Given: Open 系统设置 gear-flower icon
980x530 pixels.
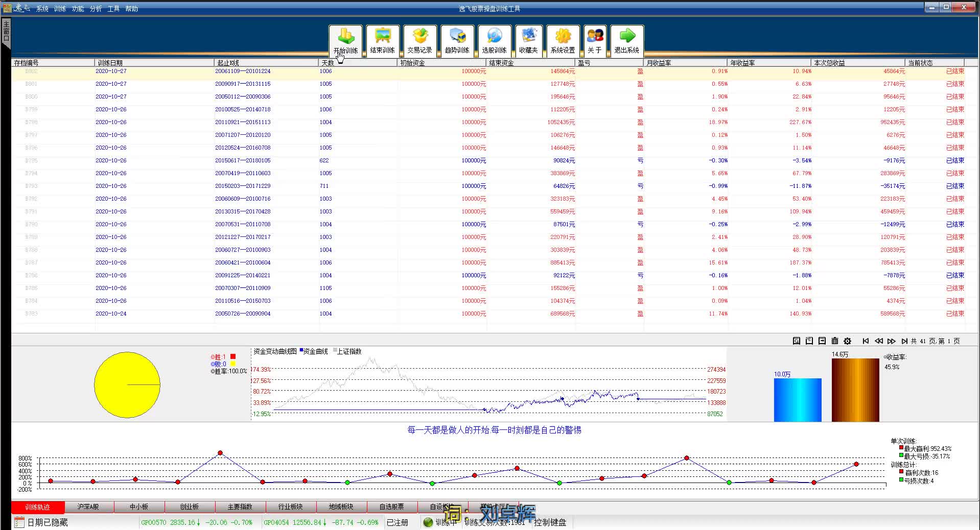Looking at the screenshot, I should coord(563,41).
